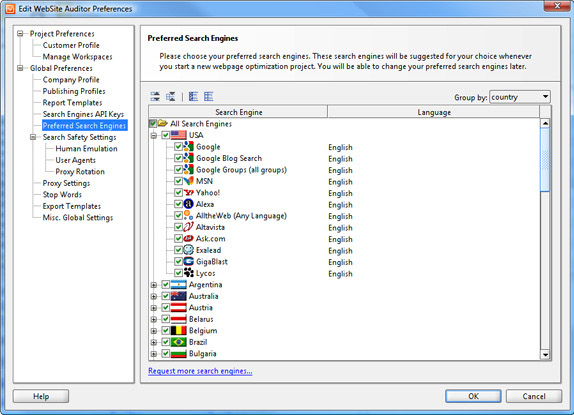
Task: Click the Language column header
Action: tap(434, 112)
